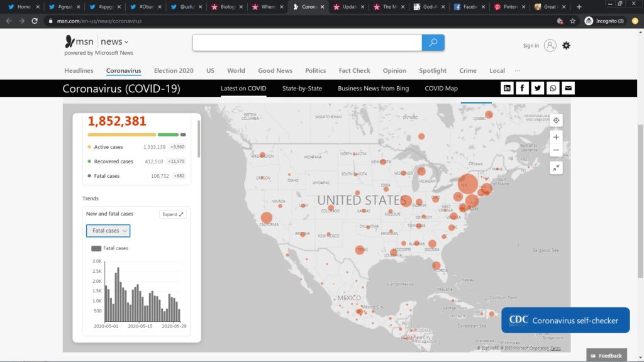Screen dimensions: 644x362
Task: Click the Sign in link
Action: coord(531,46)
